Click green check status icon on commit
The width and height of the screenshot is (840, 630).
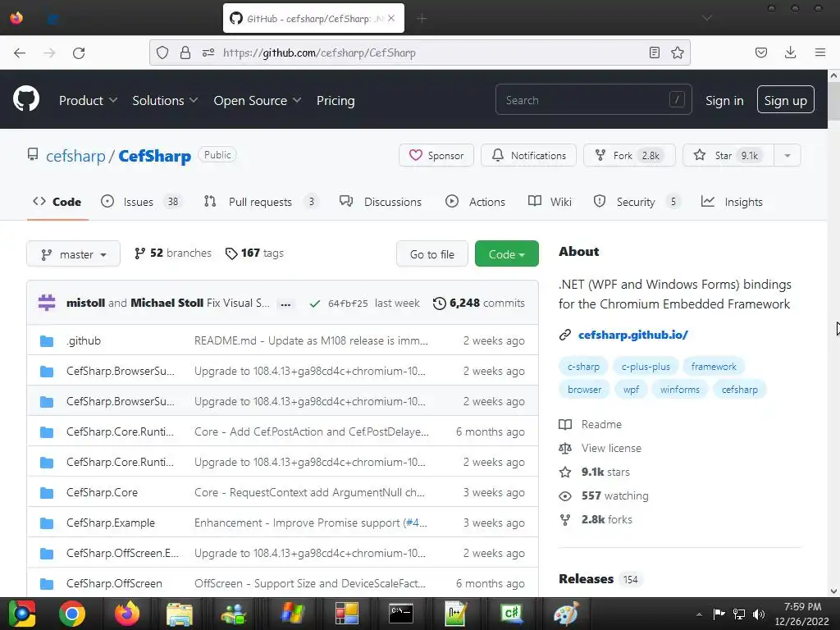click(315, 304)
